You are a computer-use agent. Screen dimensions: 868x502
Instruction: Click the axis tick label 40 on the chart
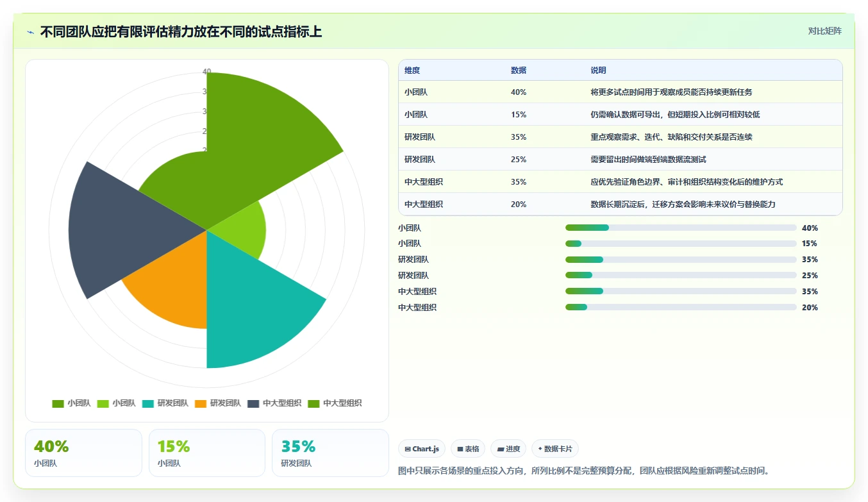(206, 72)
